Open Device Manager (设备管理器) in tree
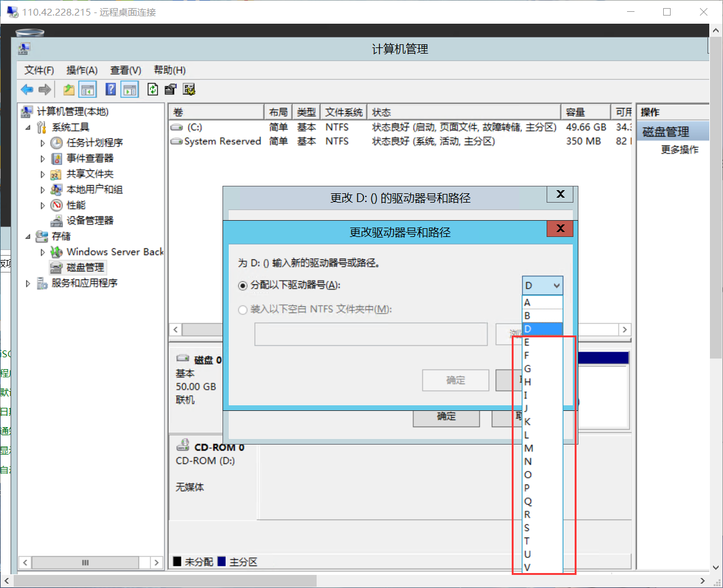723x588 pixels. [x=90, y=221]
